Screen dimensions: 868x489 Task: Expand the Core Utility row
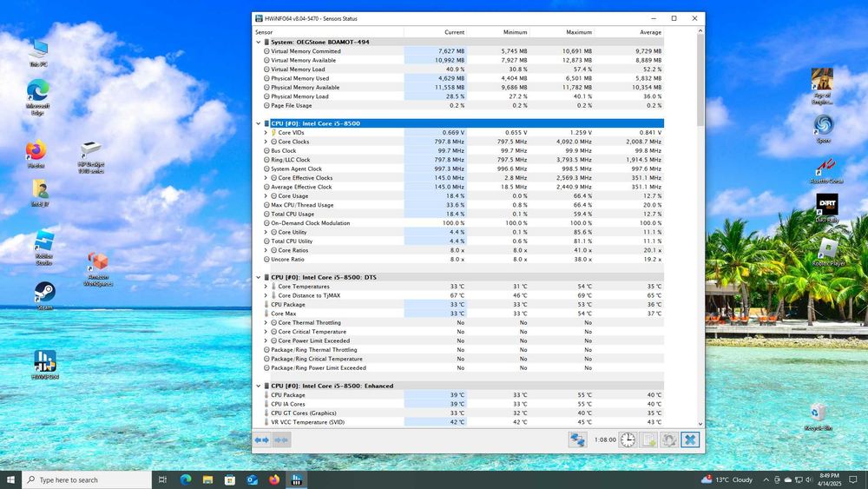click(266, 232)
